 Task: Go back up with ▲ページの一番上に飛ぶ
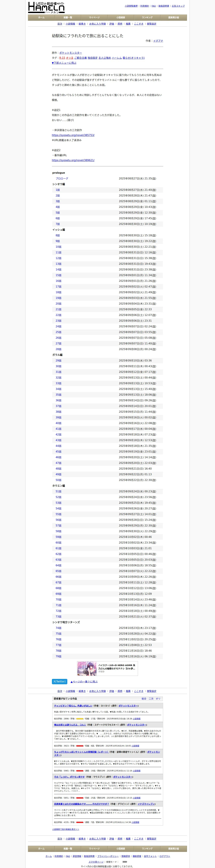tap(84, 681)
